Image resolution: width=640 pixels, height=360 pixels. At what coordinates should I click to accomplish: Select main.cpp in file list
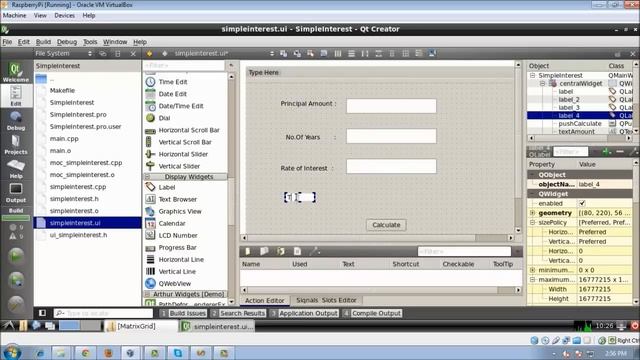pos(64,139)
